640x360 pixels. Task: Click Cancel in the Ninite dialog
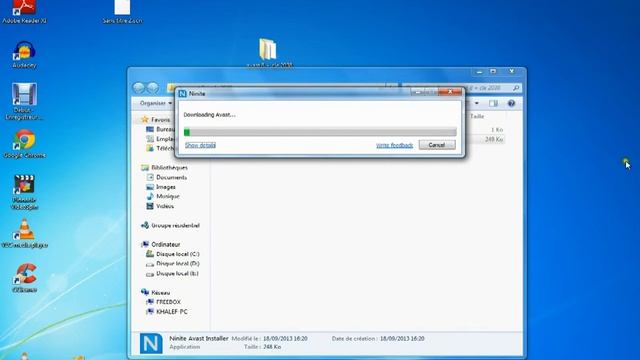pyautogui.click(x=437, y=145)
